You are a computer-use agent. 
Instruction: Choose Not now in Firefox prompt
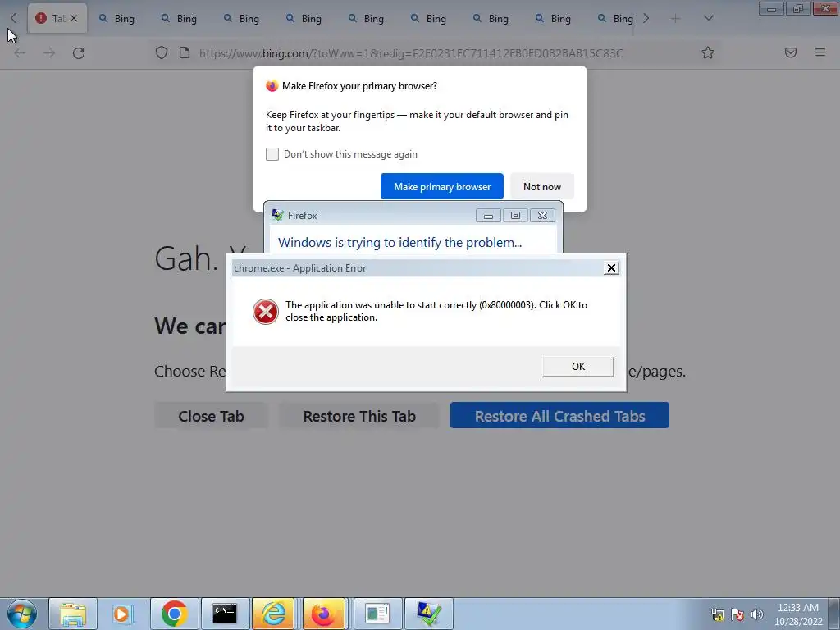[x=542, y=186]
